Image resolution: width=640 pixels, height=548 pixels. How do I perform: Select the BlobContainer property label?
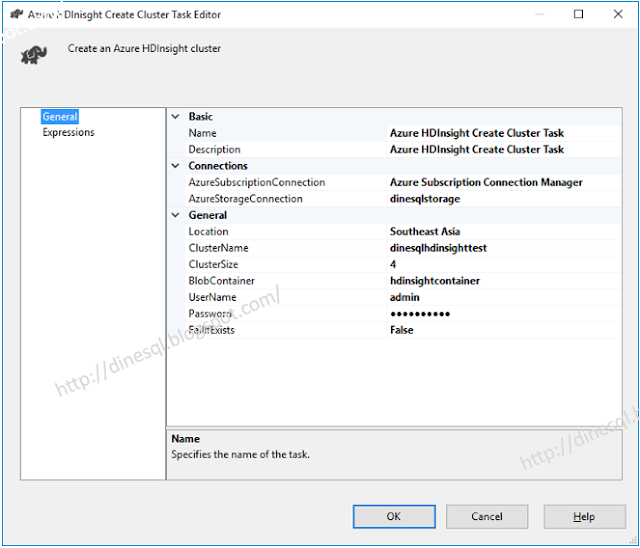click(x=221, y=281)
